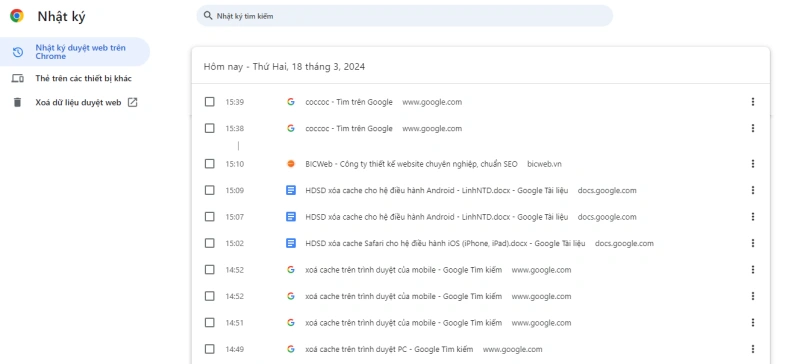Open three-dot menu for BICWeb entry
This screenshot has height=364, width=800.
pyautogui.click(x=753, y=164)
